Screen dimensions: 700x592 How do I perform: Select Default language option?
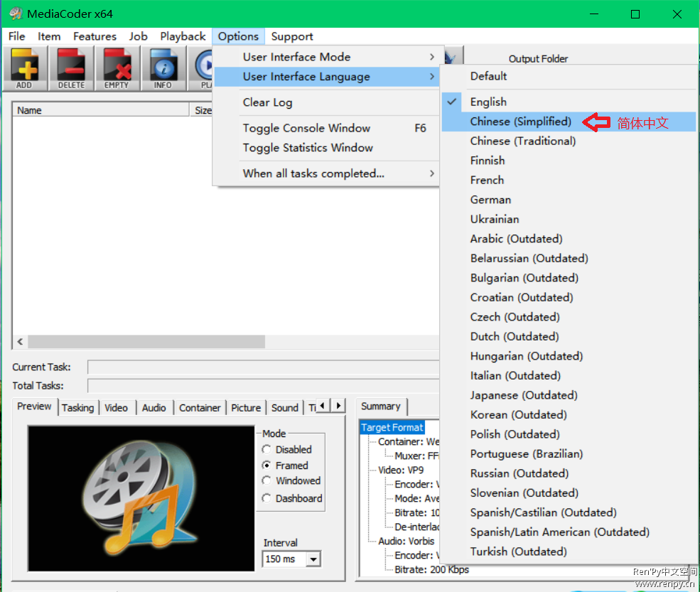(x=569, y=76)
